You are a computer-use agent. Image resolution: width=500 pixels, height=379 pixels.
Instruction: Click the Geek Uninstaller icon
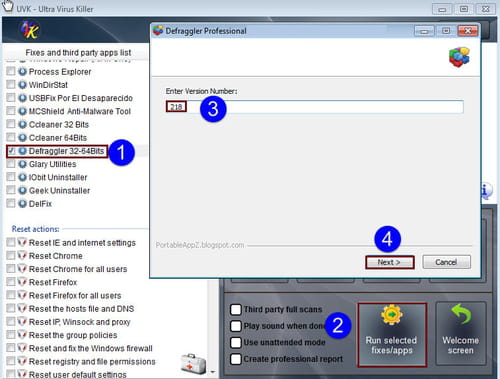22,190
